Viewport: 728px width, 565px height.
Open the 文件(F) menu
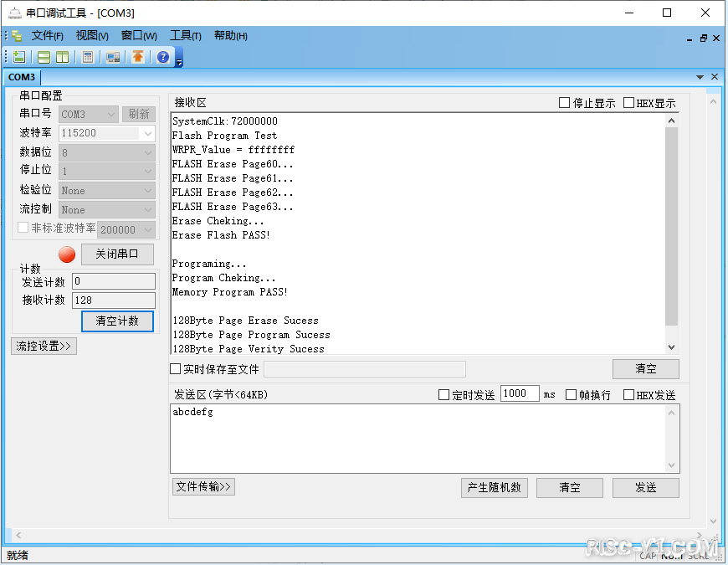coord(48,36)
